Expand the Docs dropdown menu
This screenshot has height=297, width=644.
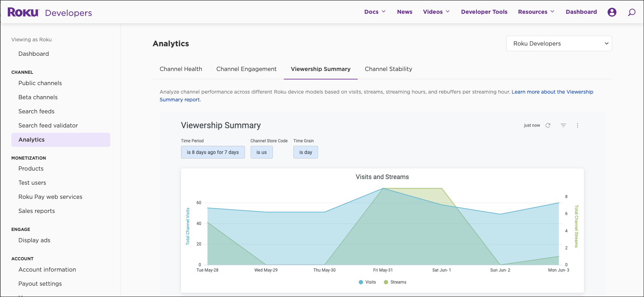click(x=375, y=12)
